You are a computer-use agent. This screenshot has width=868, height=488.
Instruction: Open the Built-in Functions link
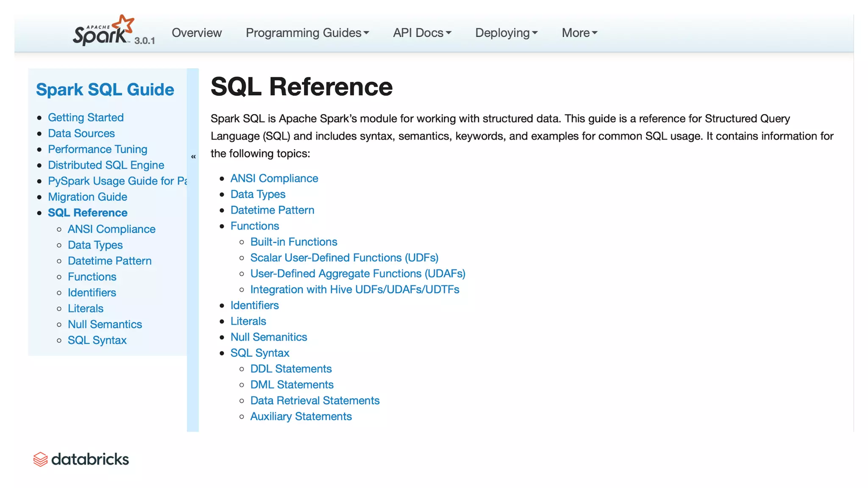tap(294, 242)
